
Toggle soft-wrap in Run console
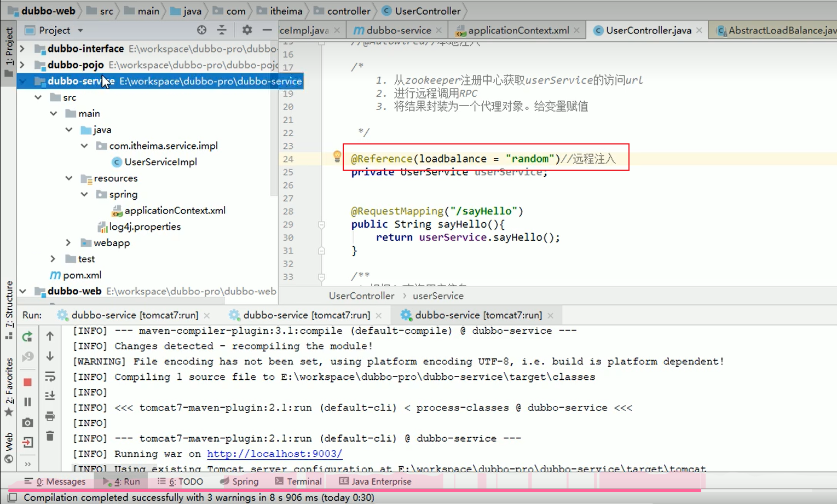click(50, 376)
